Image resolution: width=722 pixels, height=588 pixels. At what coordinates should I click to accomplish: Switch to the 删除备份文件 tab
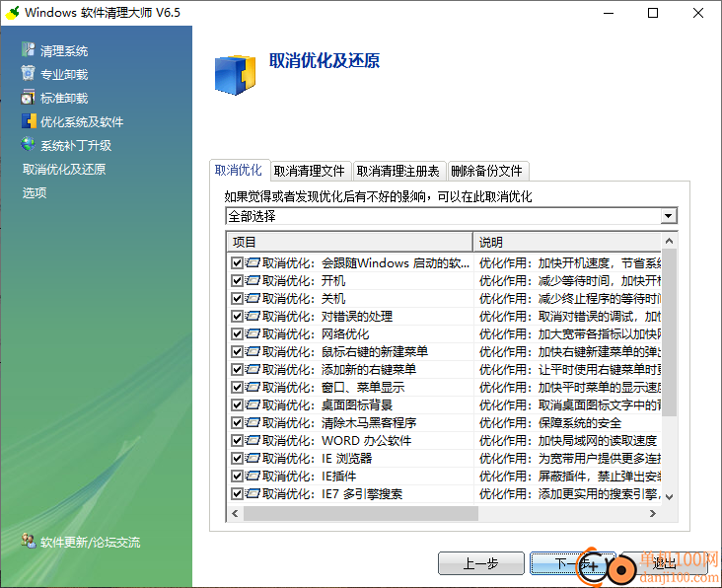pyautogui.click(x=486, y=172)
